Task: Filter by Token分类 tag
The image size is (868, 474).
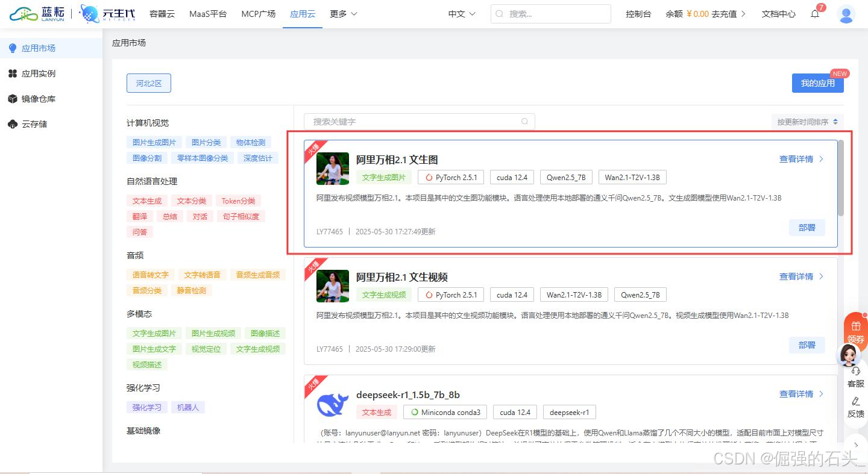Action: point(238,201)
